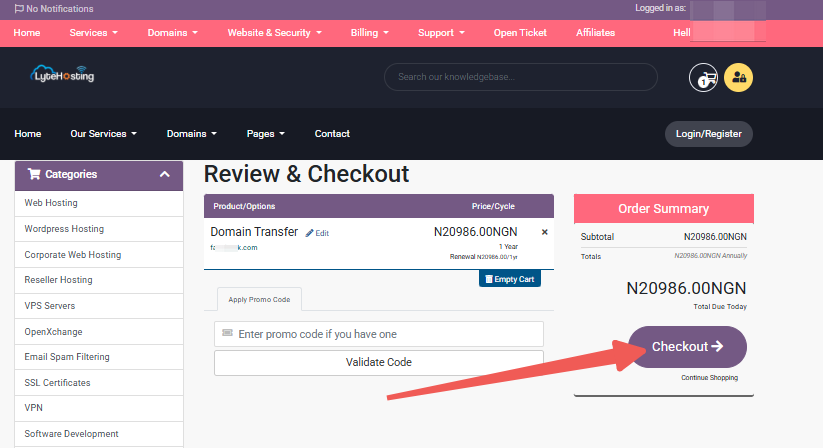
Task: Expand Domains in dark navigation bar
Action: [192, 134]
